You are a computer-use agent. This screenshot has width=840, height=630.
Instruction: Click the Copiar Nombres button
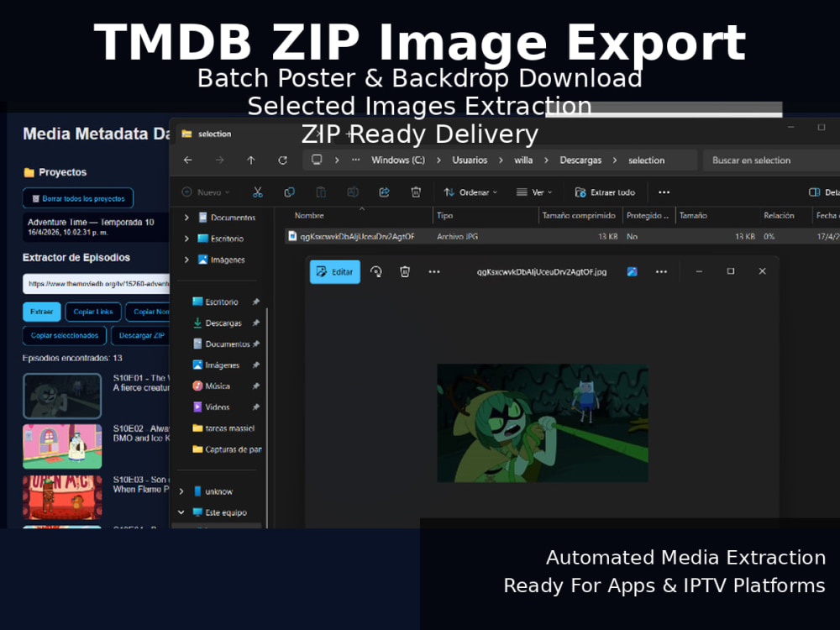(x=148, y=312)
